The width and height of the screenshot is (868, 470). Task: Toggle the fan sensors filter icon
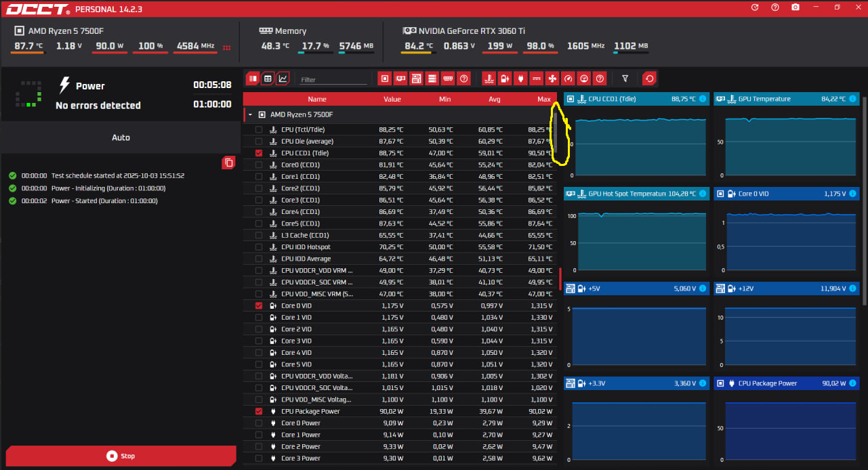coord(552,79)
